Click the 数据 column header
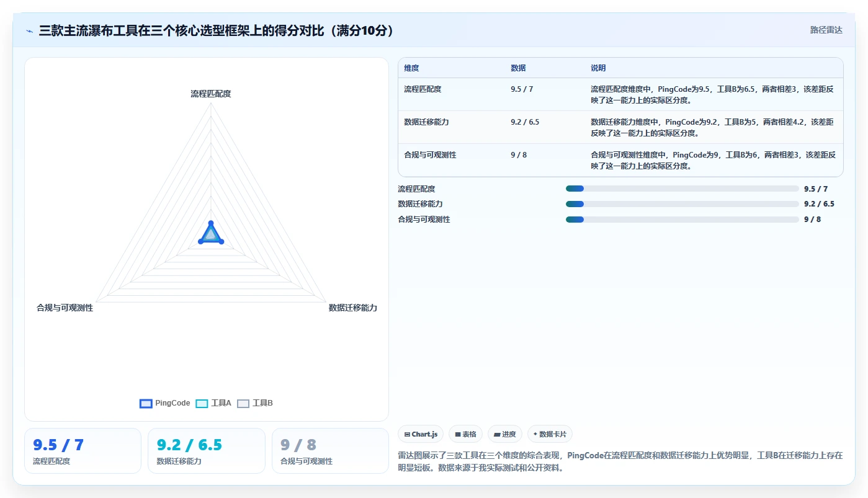The height and width of the screenshot is (498, 868). (518, 68)
